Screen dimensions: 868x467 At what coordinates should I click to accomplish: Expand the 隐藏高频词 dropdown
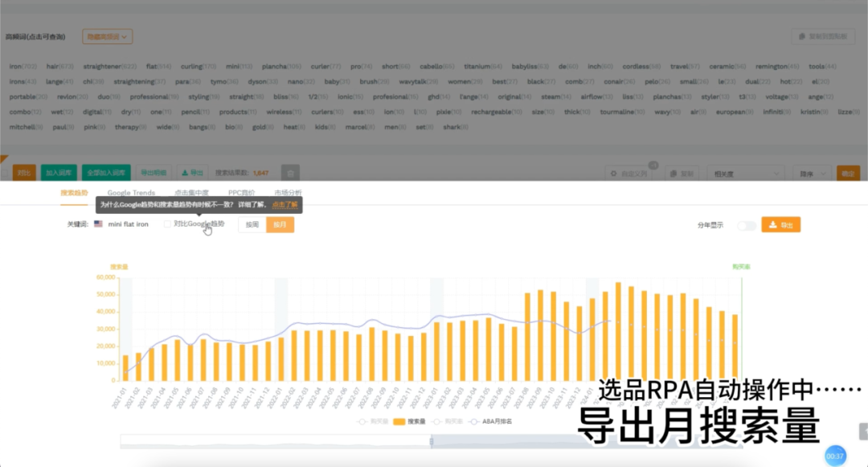tap(108, 37)
